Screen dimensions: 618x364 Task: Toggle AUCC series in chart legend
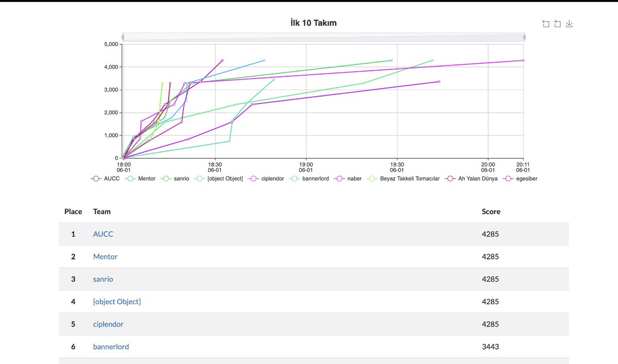pyautogui.click(x=105, y=179)
